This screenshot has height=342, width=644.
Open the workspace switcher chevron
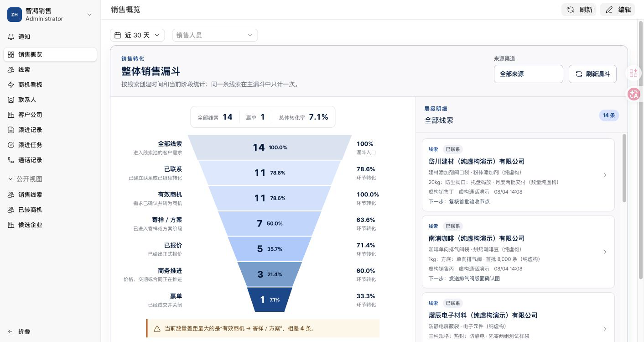89,15
